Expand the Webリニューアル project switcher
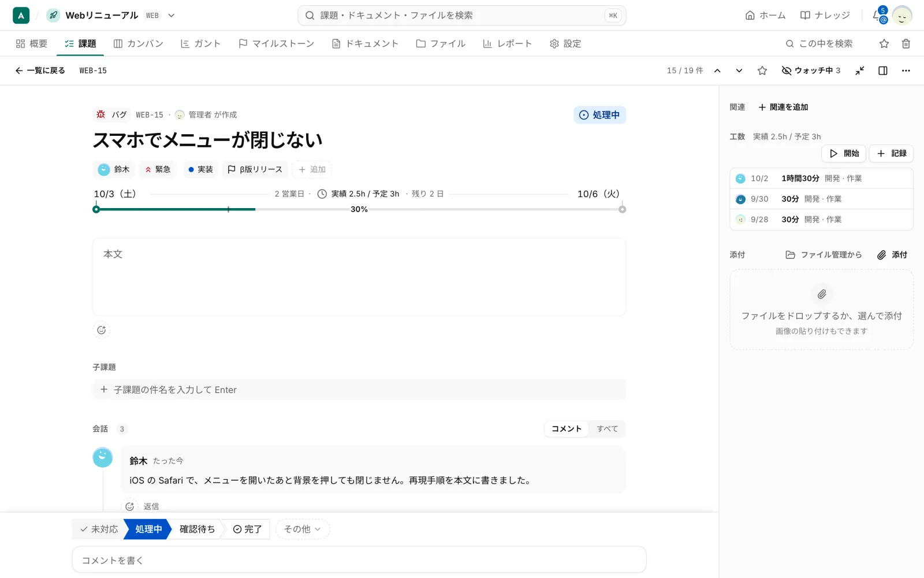The image size is (924, 578). click(172, 16)
